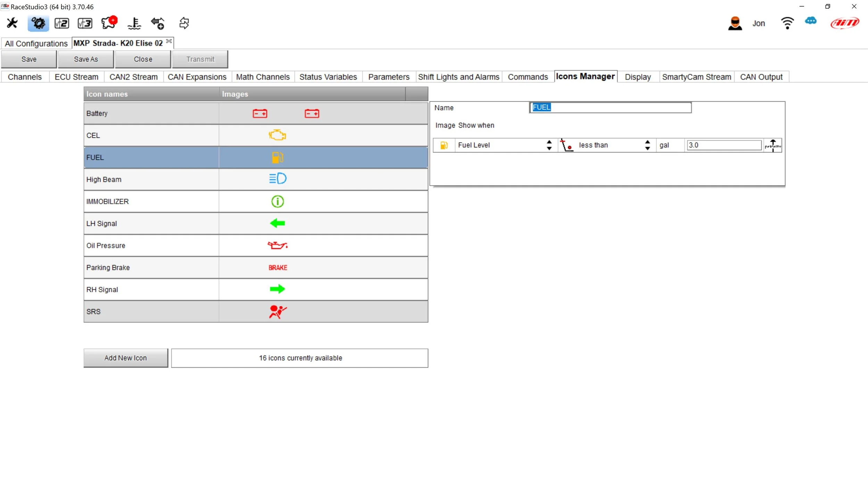Go to All Configurations tab
This screenshot has height=486, width=868.
pos(36,44)
